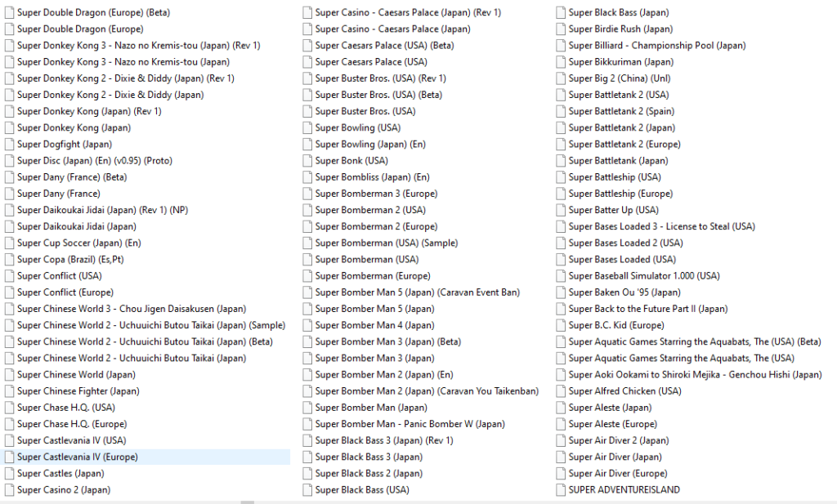The width and height of the screenshot is (837, 504).
Task: Click the file icon beside Super Castlevania IV (USA)
Action: tap(9, 440)
